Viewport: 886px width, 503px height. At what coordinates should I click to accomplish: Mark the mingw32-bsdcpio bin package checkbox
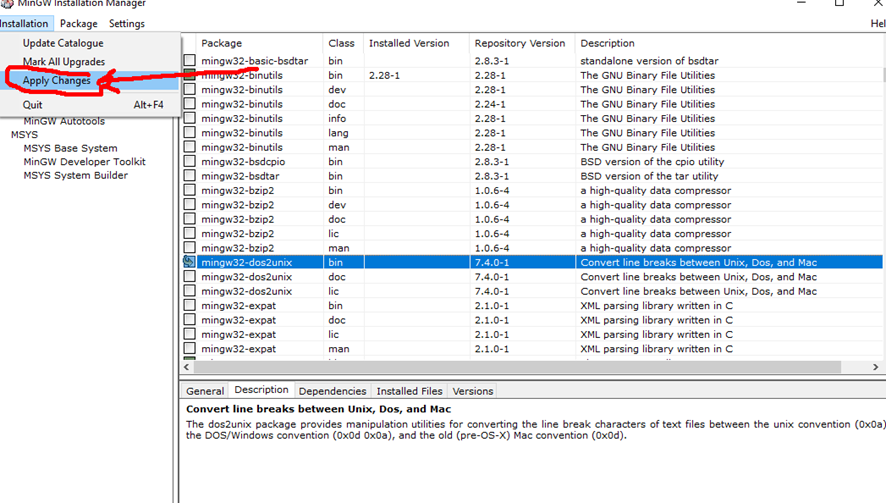tap(189, 162)
